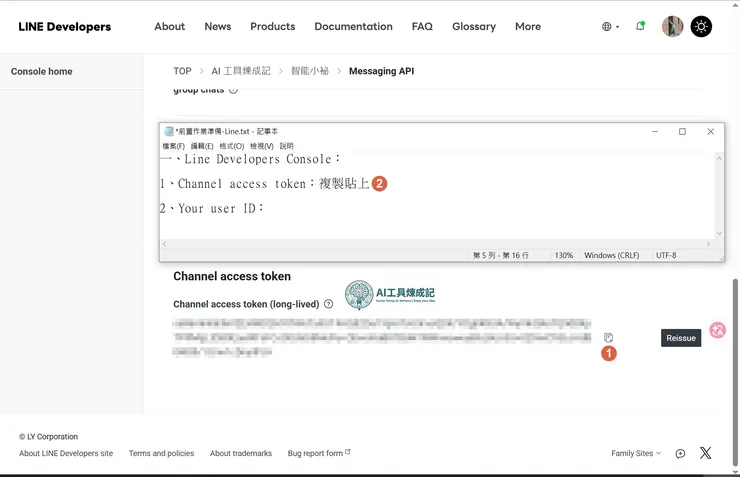The height and width of the screenshot is (477, 740).
Task: Open Notepad 檢視(V) menu
Action: coord(261,146)
